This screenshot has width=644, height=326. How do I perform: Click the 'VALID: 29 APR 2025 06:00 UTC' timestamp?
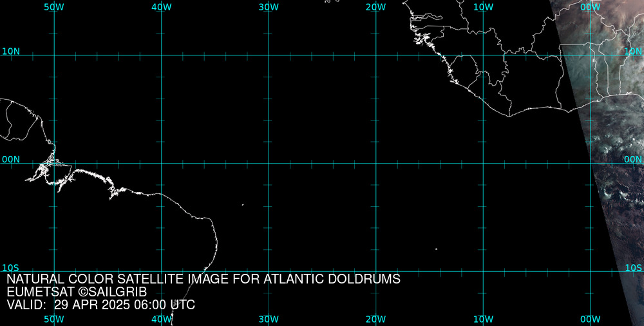click(x=101, y=305)
